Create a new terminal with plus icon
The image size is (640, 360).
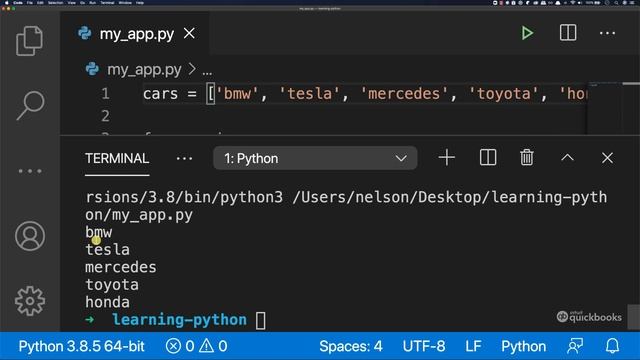click(x=447, y=158)
